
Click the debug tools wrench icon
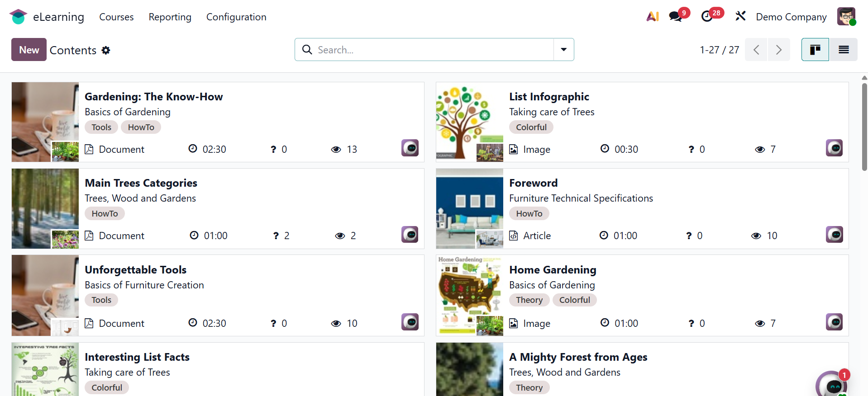click(740, 17)
